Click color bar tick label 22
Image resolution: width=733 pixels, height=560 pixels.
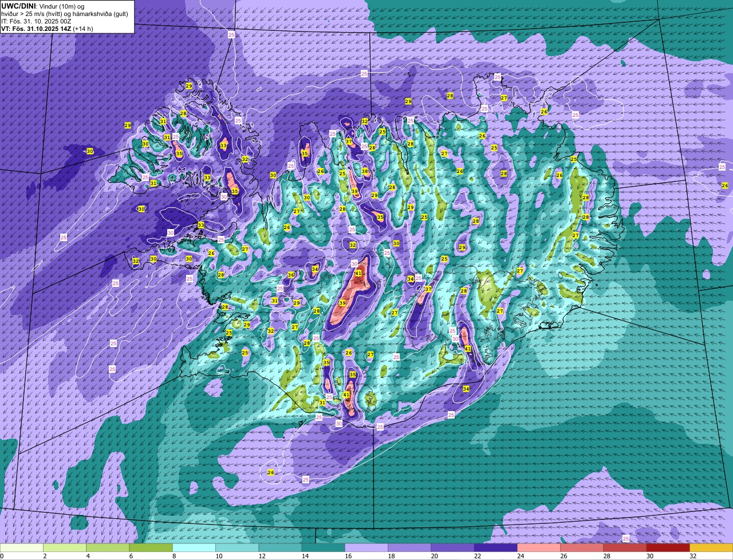478,556
